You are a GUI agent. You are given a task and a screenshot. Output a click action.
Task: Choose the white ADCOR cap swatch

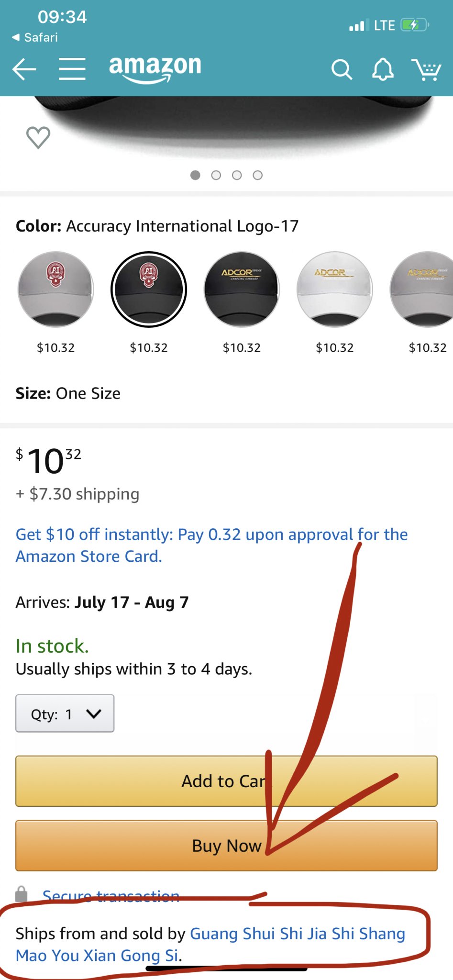(335, 290)
